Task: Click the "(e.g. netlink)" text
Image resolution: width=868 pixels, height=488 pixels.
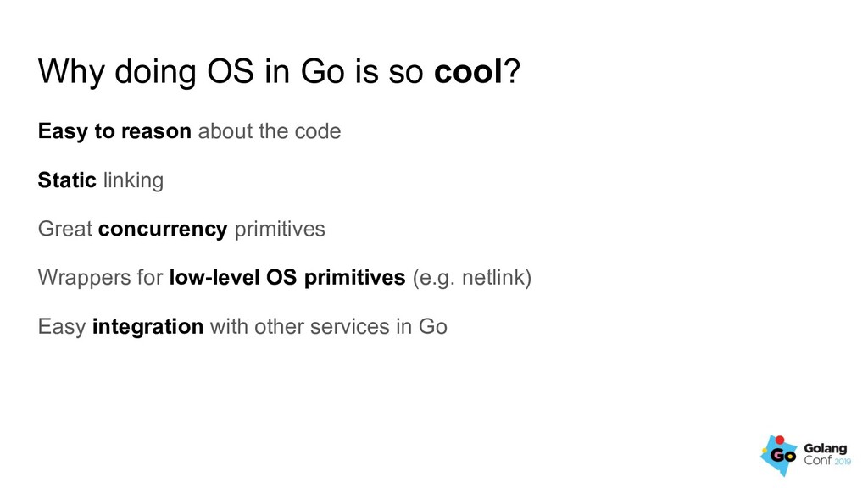Action: point(471,278)
